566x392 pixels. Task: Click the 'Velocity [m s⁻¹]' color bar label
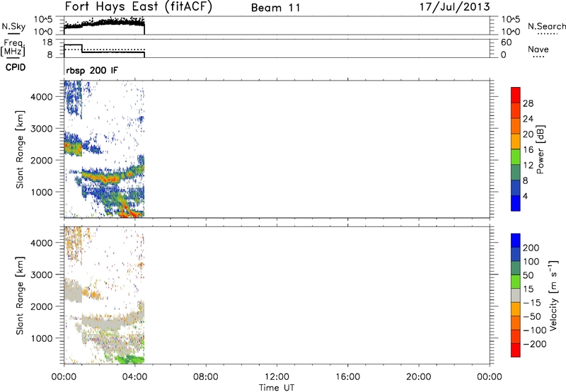coord(553,295)
